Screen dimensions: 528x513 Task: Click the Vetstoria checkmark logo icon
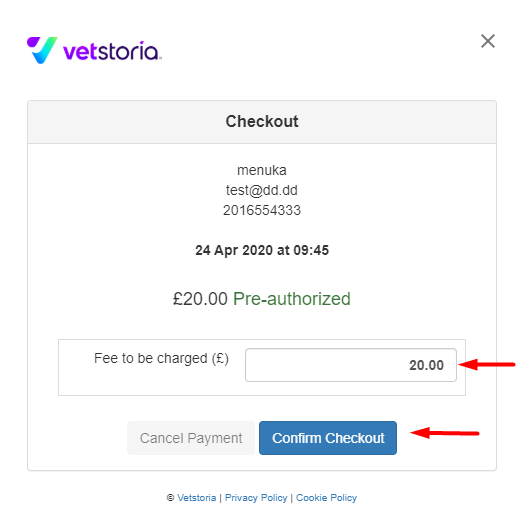point(42,50)
